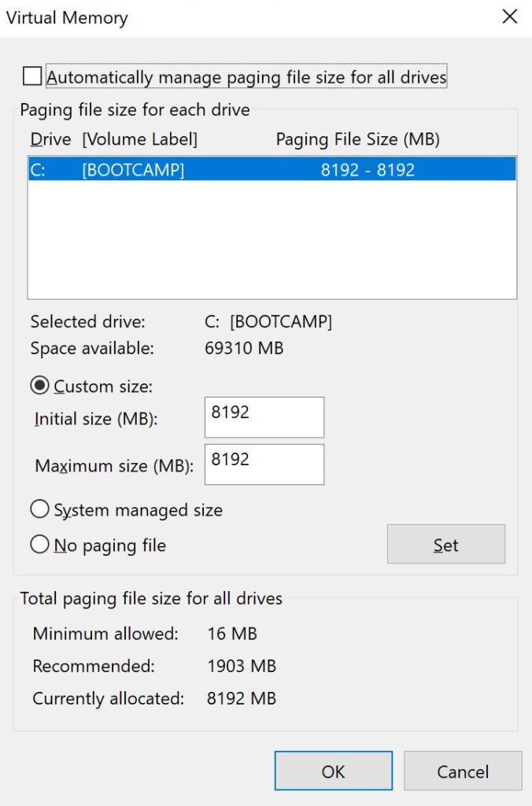The width and height of the screenshot is (532, 806).
Task: Click the Recommended 1903 MB value
Action: click(242, 666)
